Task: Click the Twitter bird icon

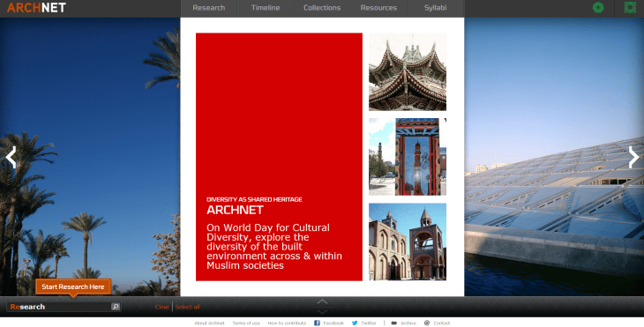Action: [355, 323]
